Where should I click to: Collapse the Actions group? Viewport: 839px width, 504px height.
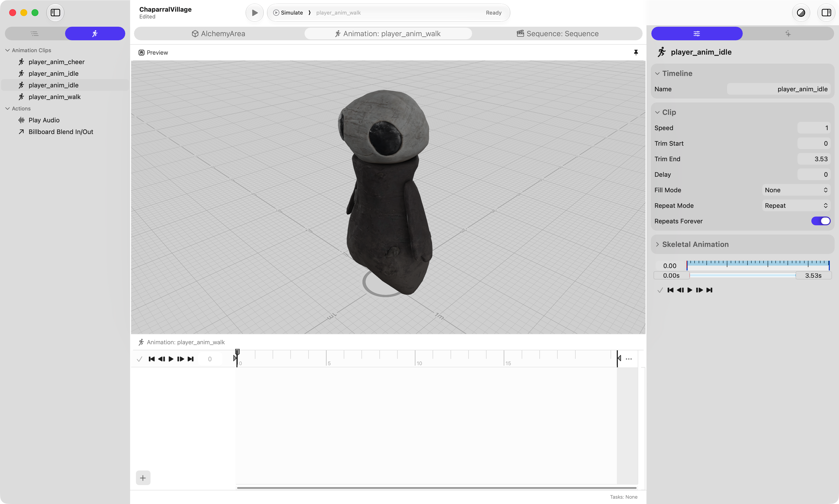[8, 108]
